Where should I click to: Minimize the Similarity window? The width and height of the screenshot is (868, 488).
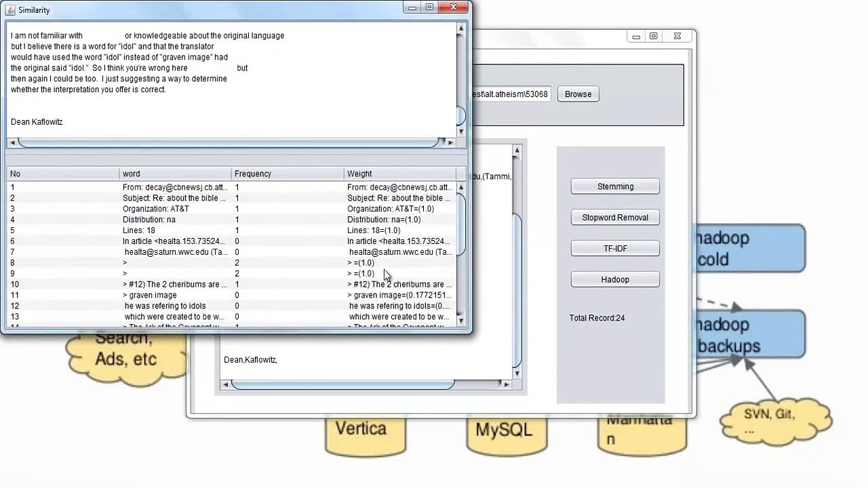412,7
